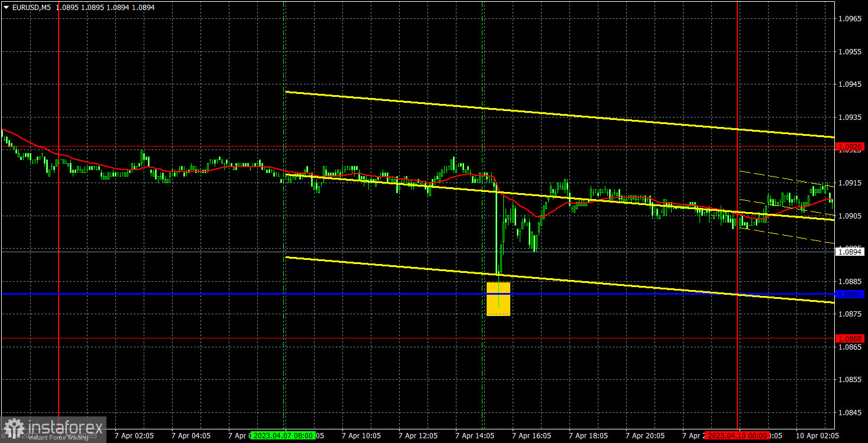Click the green 2023.04.07 08:00 date tag
Screen dimensions: 868x443
click(x=283, y=435)
